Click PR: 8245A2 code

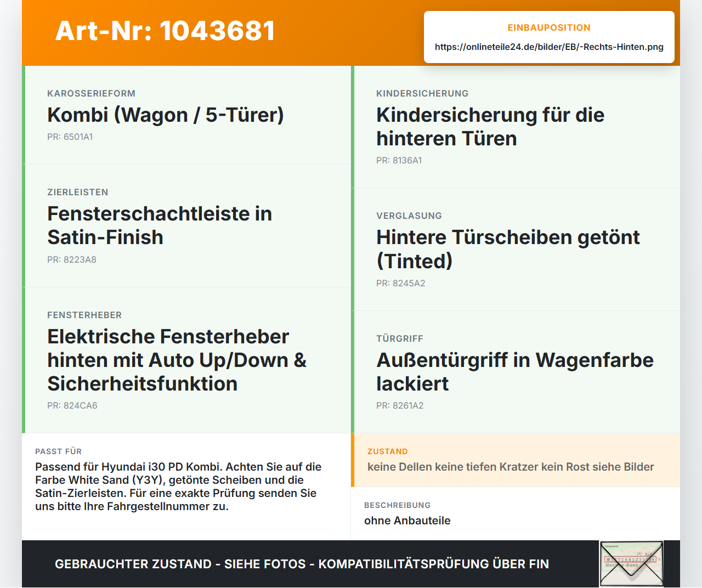point(401,283)
